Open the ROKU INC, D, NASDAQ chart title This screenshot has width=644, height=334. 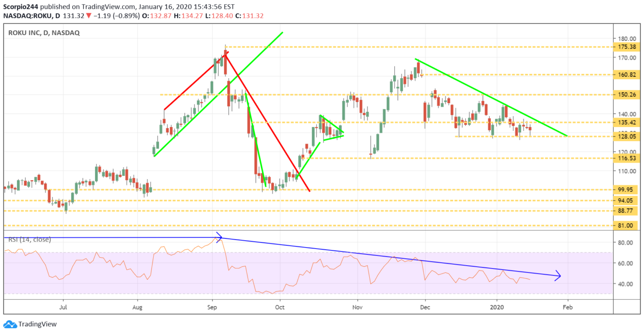43,33
